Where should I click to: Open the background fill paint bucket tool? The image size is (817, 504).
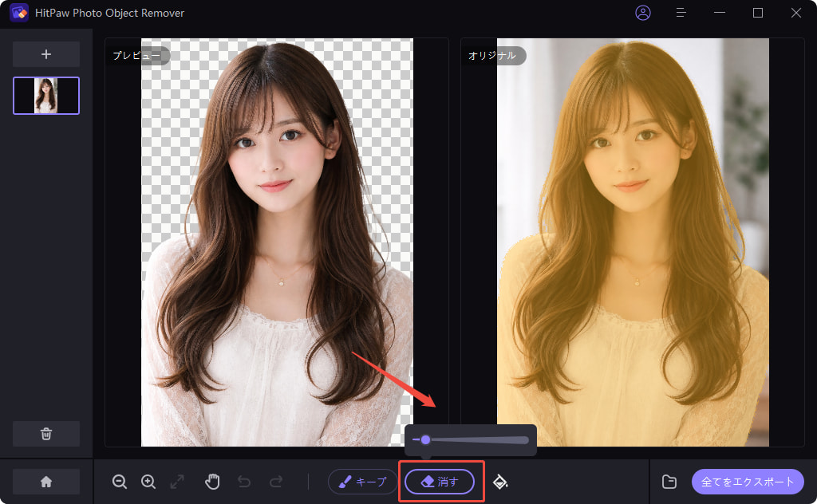coord(500,482)
